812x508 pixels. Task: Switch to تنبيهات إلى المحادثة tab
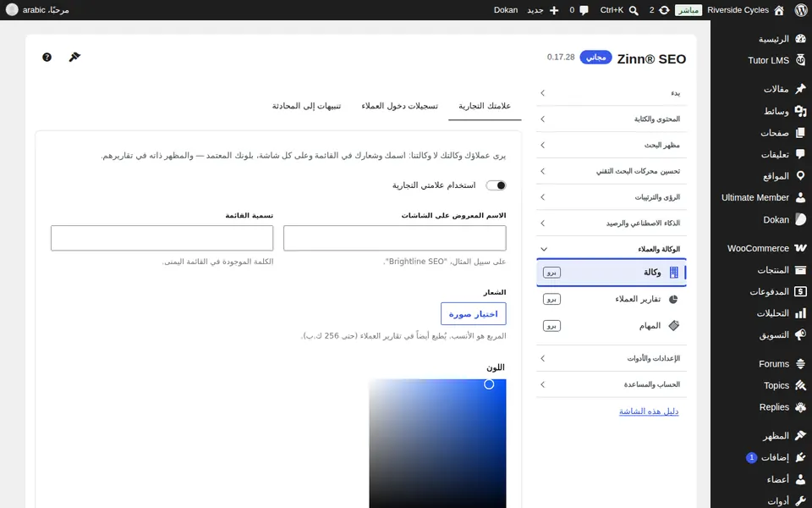(x=306, y=106)
